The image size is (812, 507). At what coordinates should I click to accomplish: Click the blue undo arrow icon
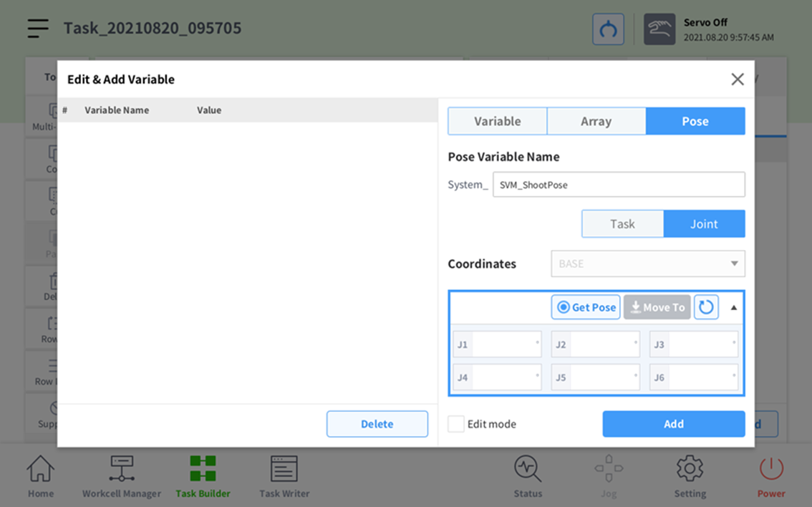pyautogui.click(x=608, y=29)
